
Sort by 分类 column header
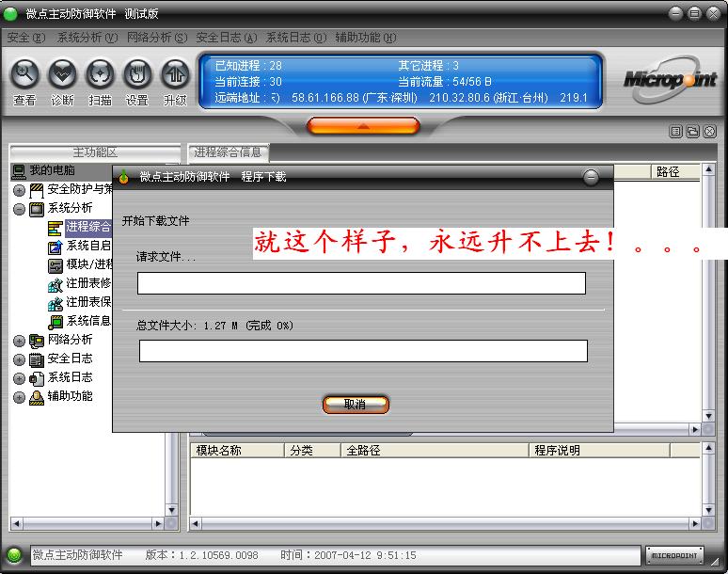pyautogui.click(x=312, y=450)
